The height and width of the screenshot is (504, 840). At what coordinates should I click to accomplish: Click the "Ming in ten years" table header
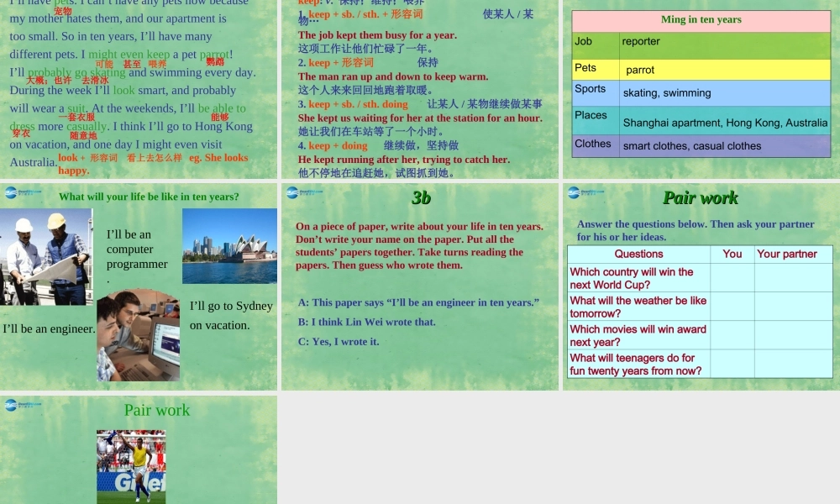click(701, 20)
